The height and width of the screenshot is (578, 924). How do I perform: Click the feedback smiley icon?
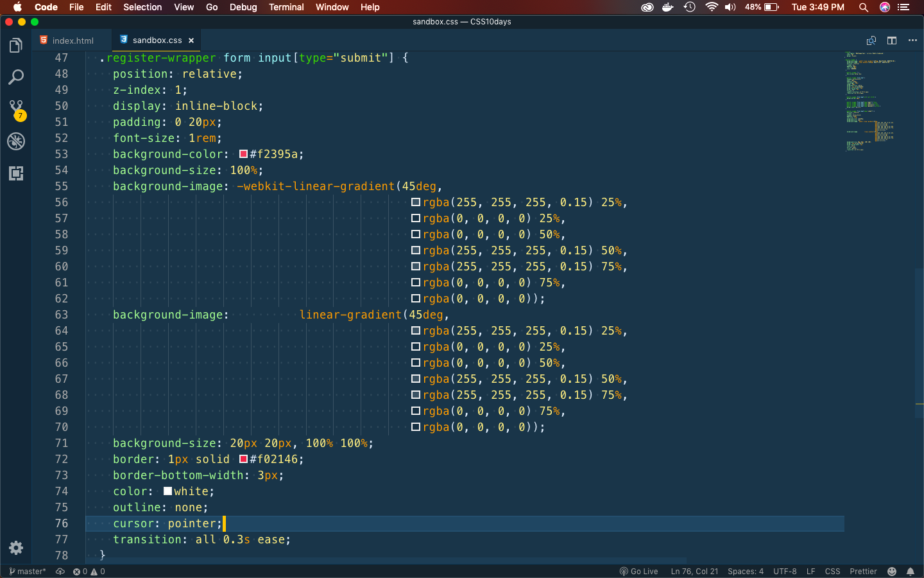coord(892,572)
